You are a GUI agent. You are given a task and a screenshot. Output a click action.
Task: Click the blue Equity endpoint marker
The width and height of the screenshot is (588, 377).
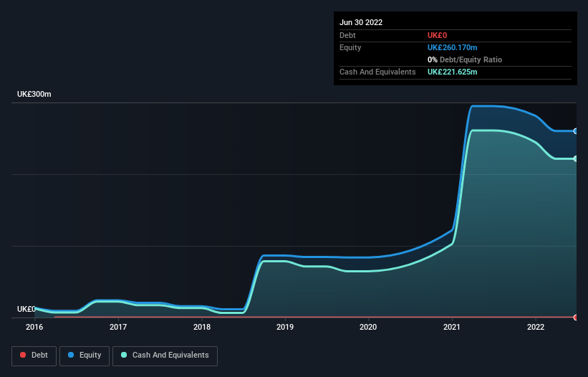click(576, 131)
